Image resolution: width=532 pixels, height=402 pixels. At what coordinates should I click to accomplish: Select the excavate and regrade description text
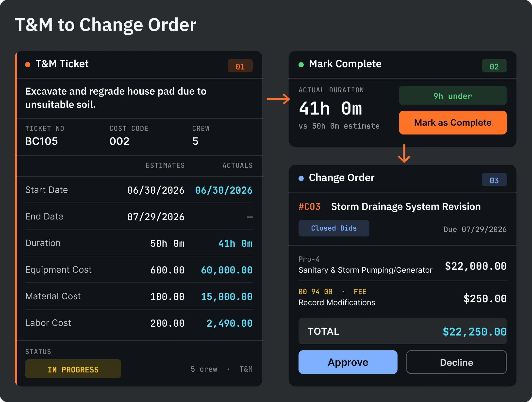[116, 98]
